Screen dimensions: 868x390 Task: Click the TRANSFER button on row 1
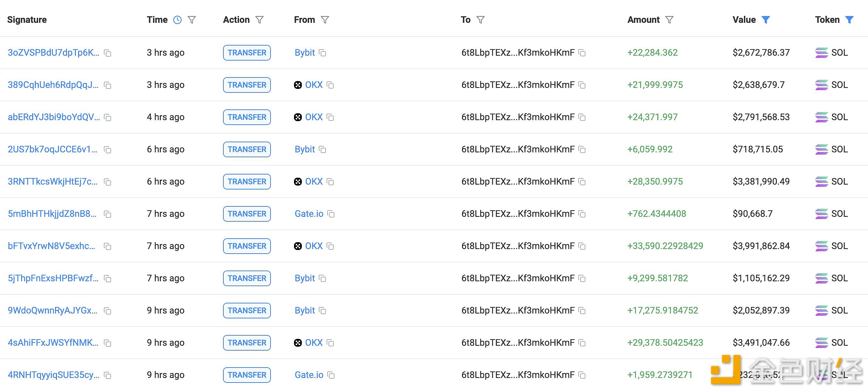pyautogui.click(x=247, y=52)
